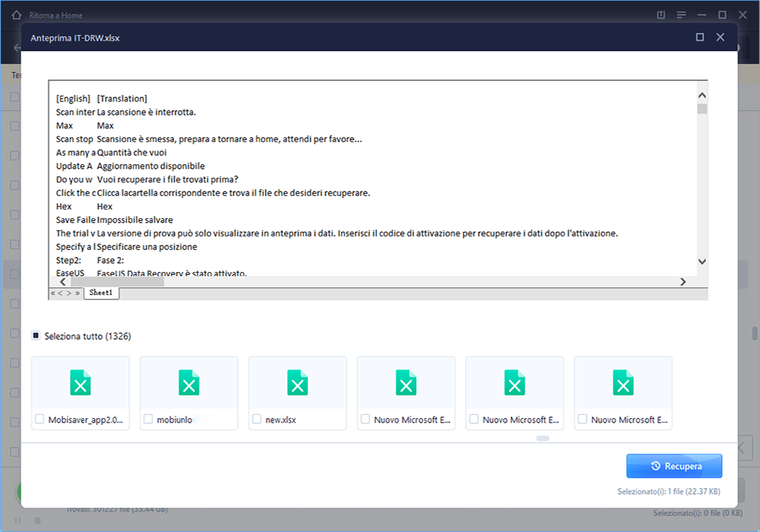Click the Recupera button
The image size is (760, 532).
674,466
